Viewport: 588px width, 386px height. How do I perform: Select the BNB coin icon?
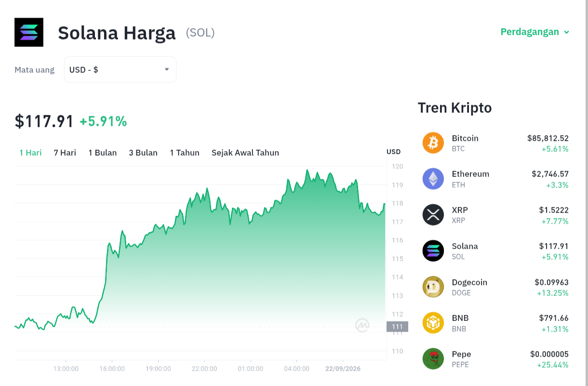(433, 323)
